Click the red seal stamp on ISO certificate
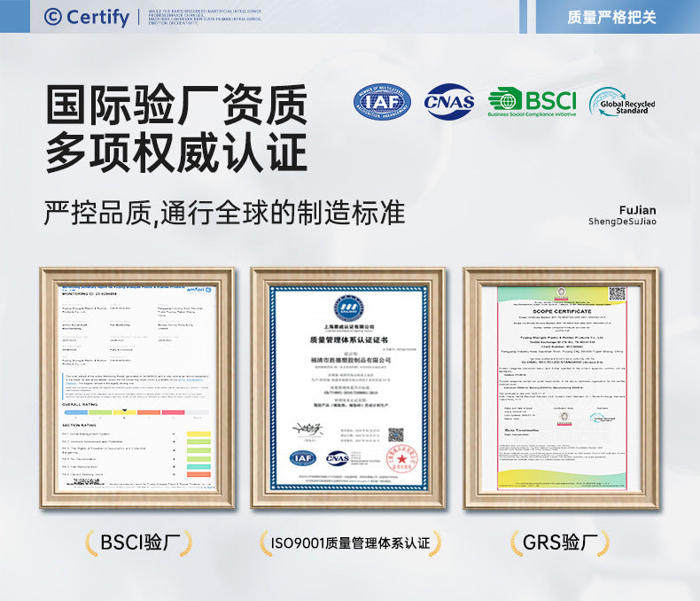 click(401, 458)
